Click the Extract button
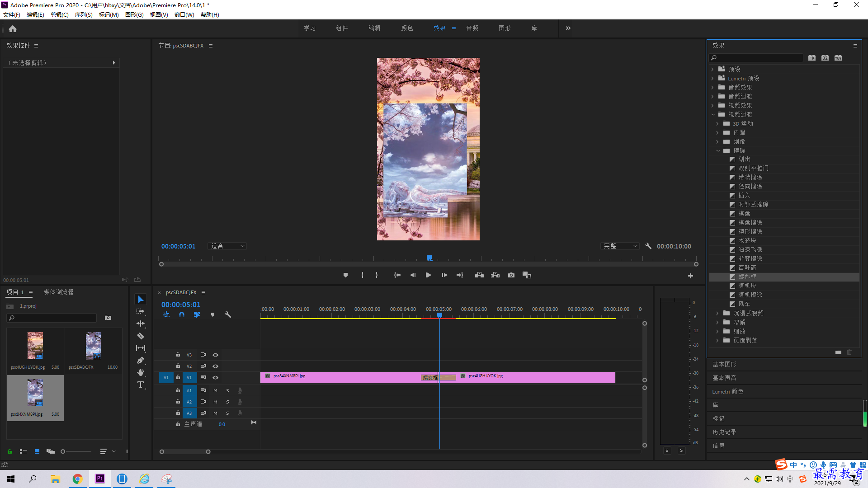 pos(495,275)
